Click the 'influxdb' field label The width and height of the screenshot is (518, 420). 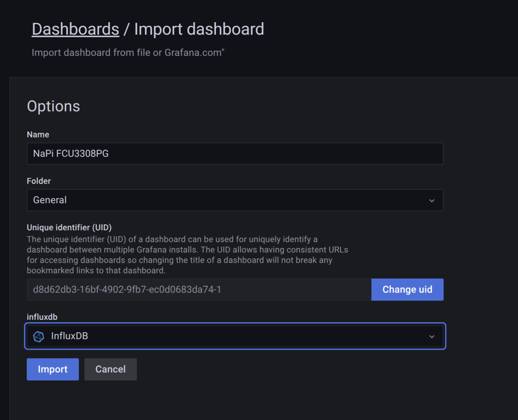(x=42, y=317)
